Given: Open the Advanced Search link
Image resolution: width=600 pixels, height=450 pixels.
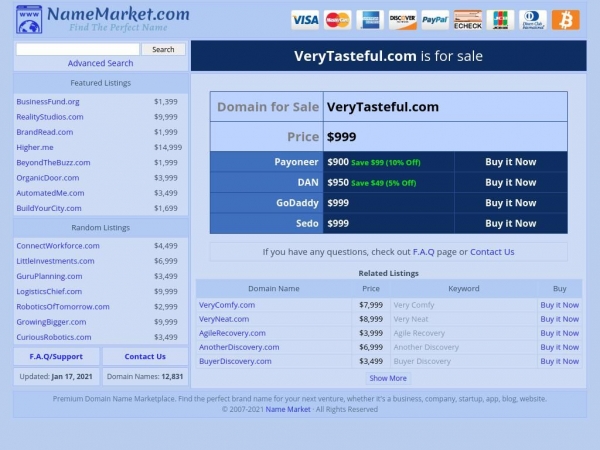Looking at the screenshot, I should coord(101,63).
